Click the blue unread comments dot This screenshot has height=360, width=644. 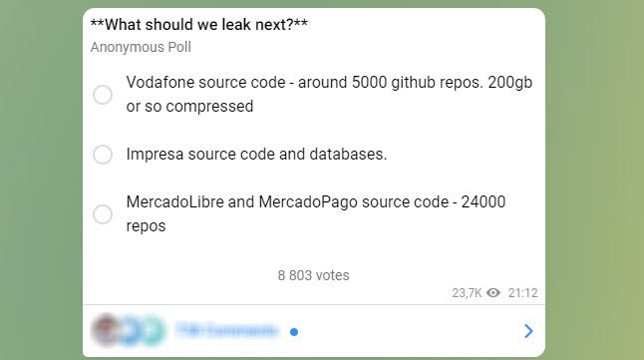pos(294,332)
